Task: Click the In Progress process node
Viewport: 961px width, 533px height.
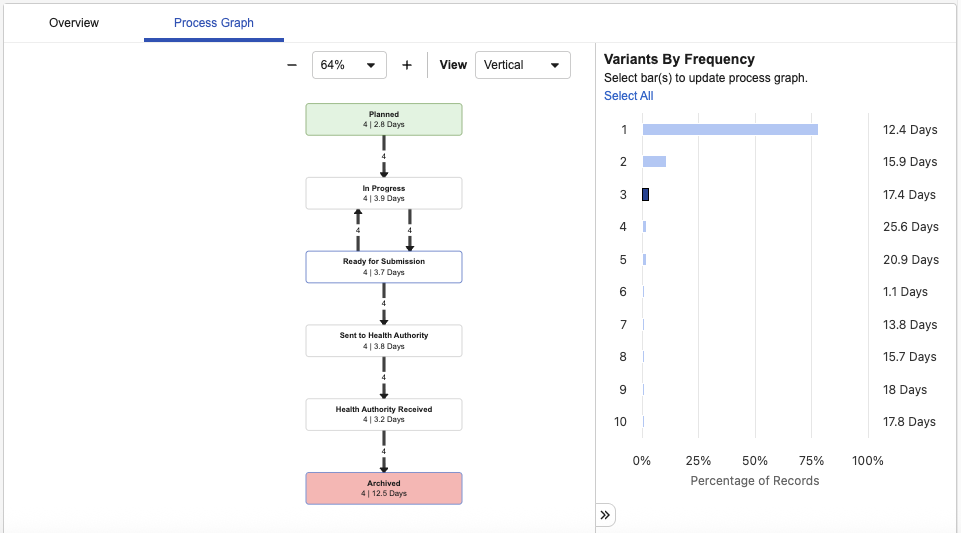Action: tap(384, 193)
